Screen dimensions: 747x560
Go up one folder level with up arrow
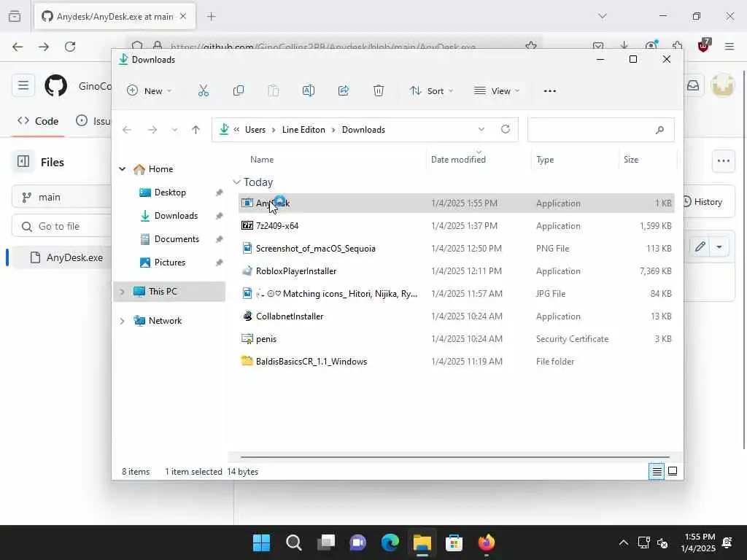point(196,130)
